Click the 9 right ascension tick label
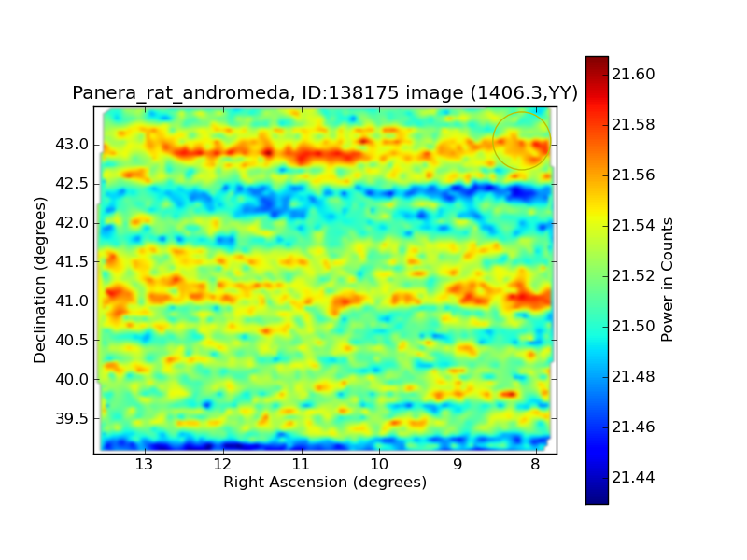The width and height of the screenshot is (747, 560). point(458,464)
